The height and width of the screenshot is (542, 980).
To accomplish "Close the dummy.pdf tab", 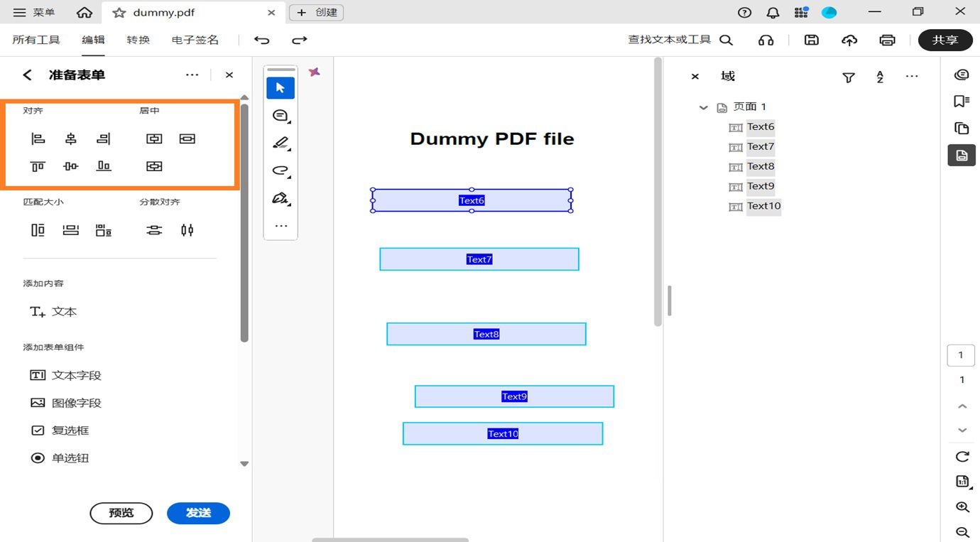I will point(271,13).
